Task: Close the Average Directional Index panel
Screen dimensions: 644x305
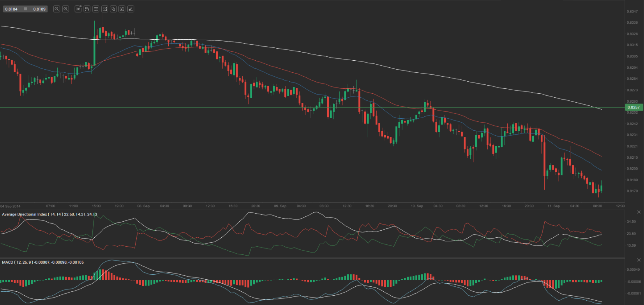Action: (639, 212)
